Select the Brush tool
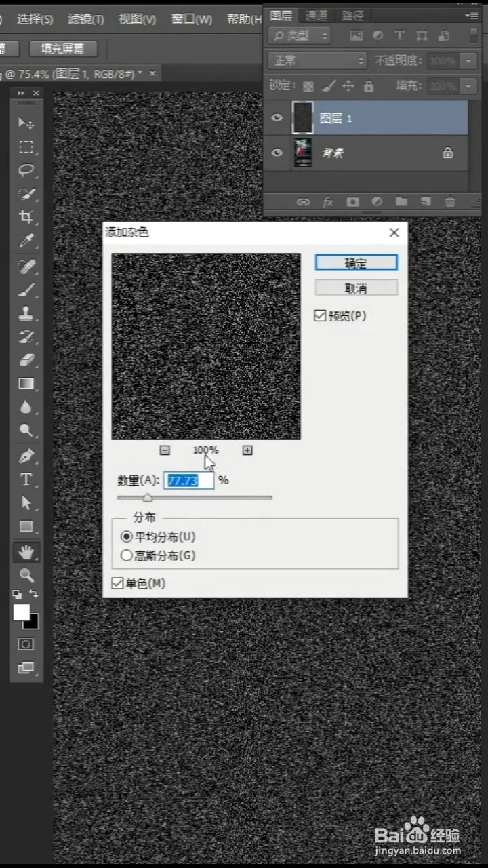The image size is (488, 868). click(x=26, y=290)
